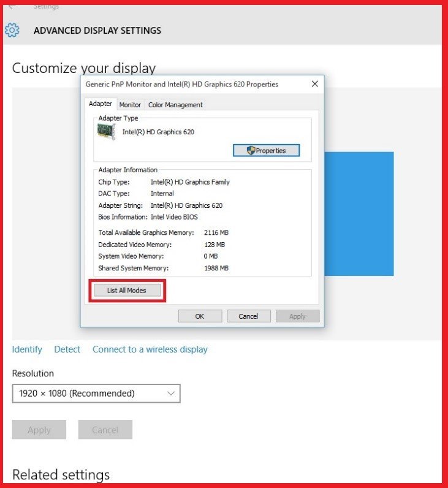Click the ADVANCED DISPLAY SETTINGS heading
This screenshot has height=488, width=448.
click(97, 31)
